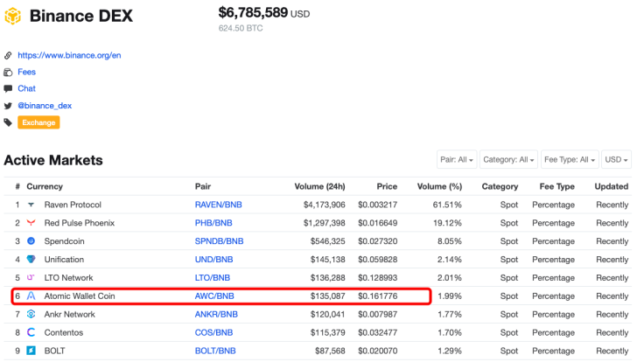
Task: Open the LTO/BNB pair link
Action: 213,277
